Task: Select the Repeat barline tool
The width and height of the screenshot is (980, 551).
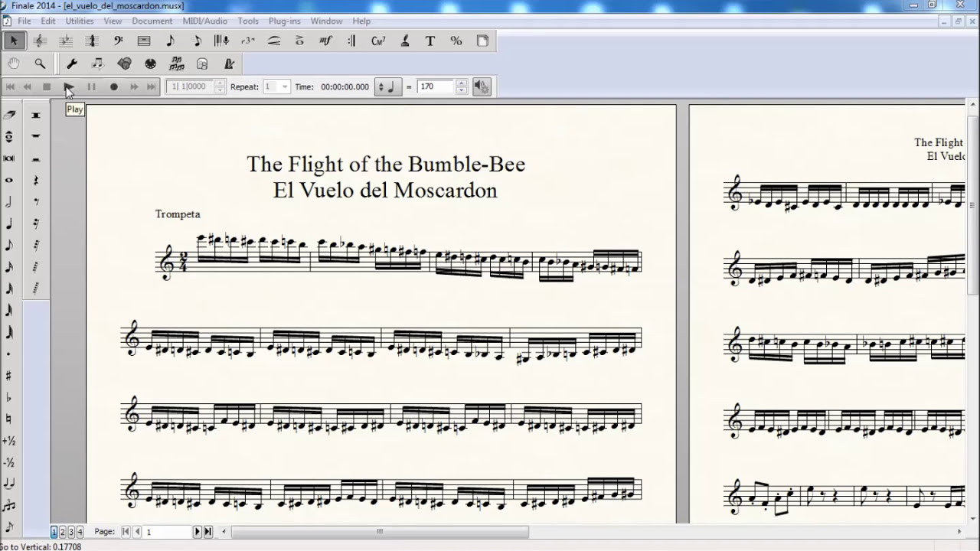Action: 351,41
